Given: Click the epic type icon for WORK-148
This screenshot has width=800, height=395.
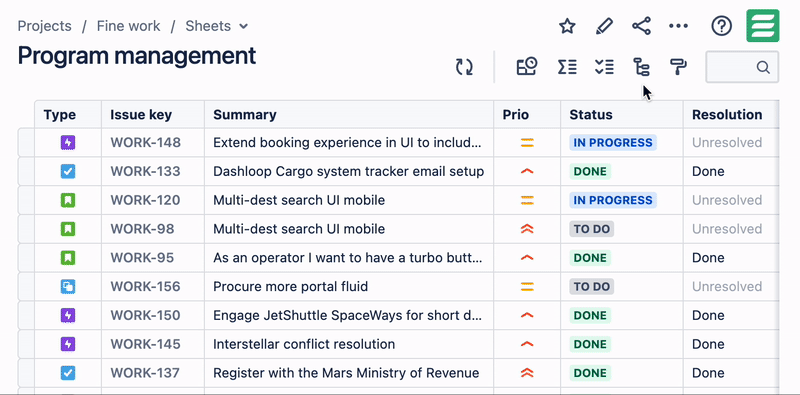Looking at the screenshot, I should 68,142.
